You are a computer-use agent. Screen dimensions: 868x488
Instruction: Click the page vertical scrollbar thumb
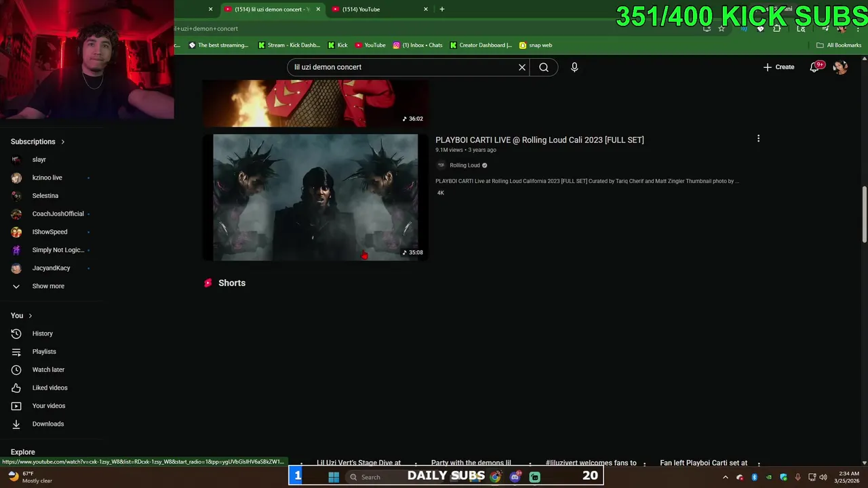[x=864, y=213]
